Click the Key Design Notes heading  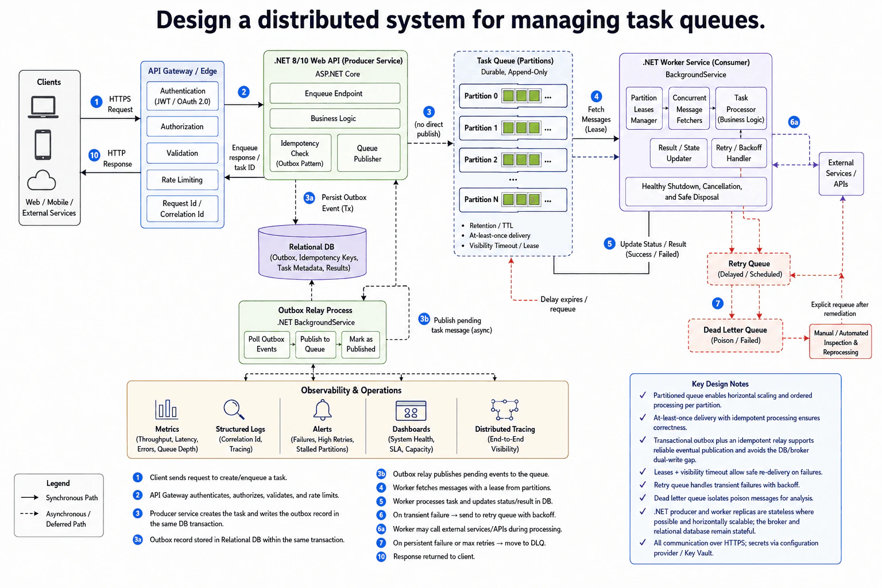click(720, 384)
